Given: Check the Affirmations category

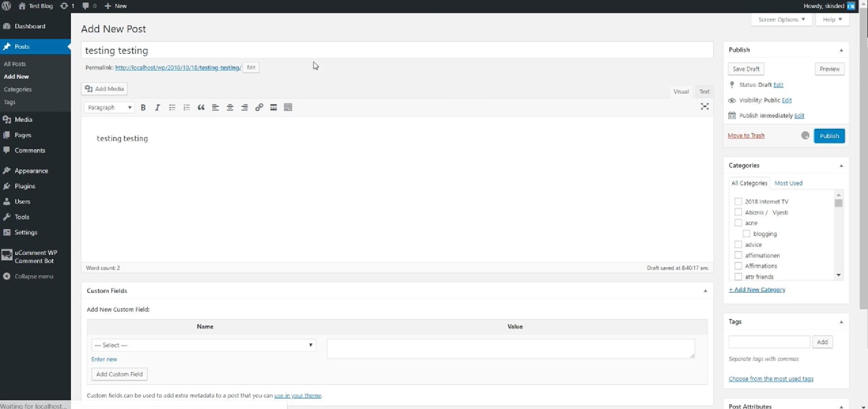Looking at the screenshot, I should pyautogui.click(x=738, y=266).
